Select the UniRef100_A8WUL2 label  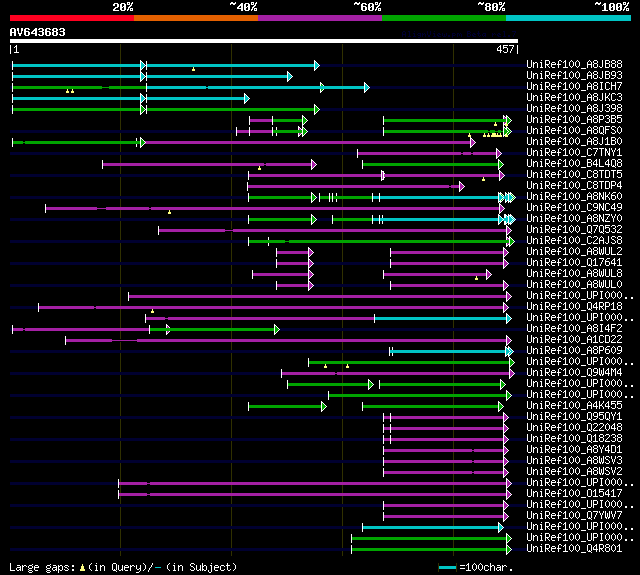(x=574, y=251)
